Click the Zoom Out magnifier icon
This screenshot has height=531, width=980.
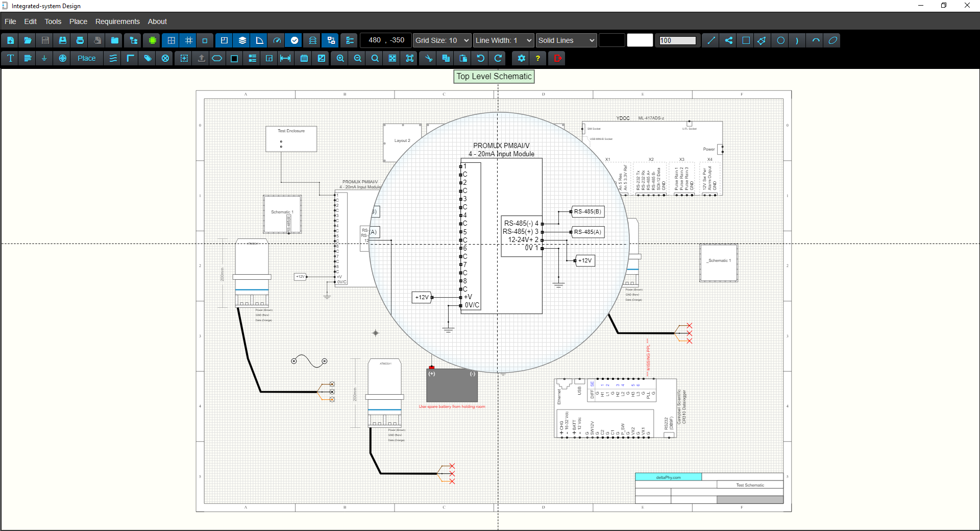(358, 58)
